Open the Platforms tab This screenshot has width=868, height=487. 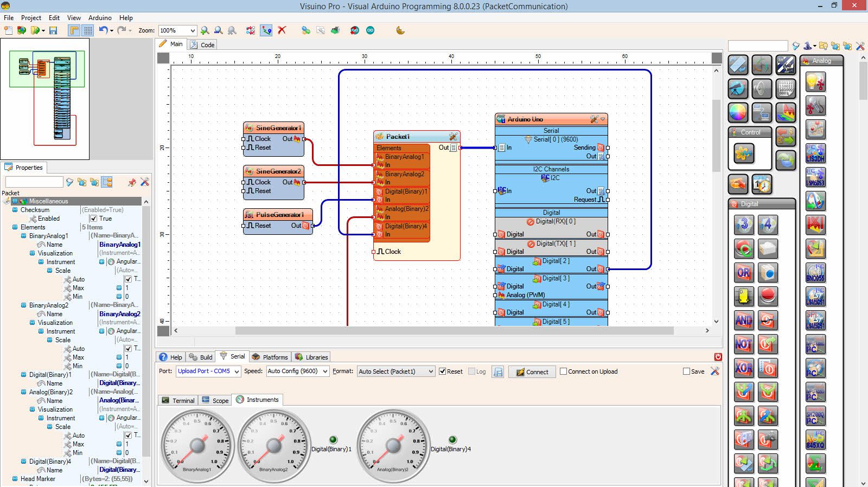tap(270, 357)
